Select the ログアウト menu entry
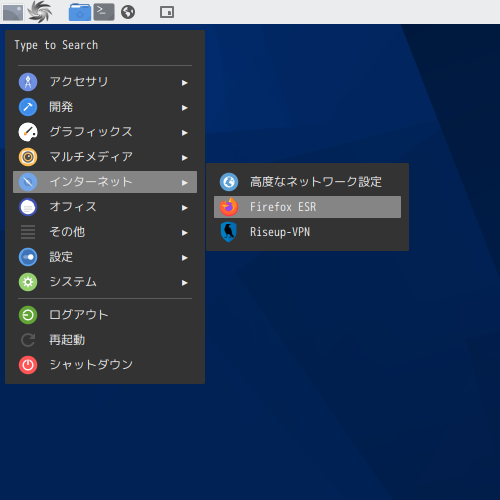Viewport: 500px width, 500px height. [x=105, y=315]
